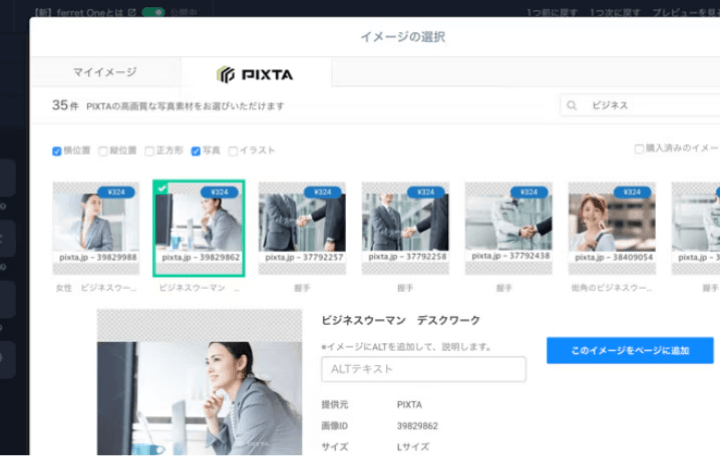The width and height of the screenshot is (720, 456).
Task: Click the search magnifier icon
Action: click(x=573, y=105)
